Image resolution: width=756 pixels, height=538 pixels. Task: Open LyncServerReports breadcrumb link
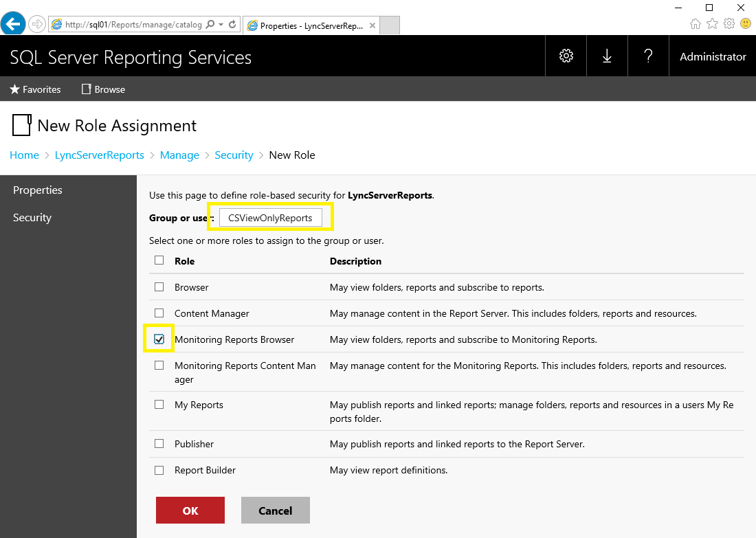pos(100,155)
